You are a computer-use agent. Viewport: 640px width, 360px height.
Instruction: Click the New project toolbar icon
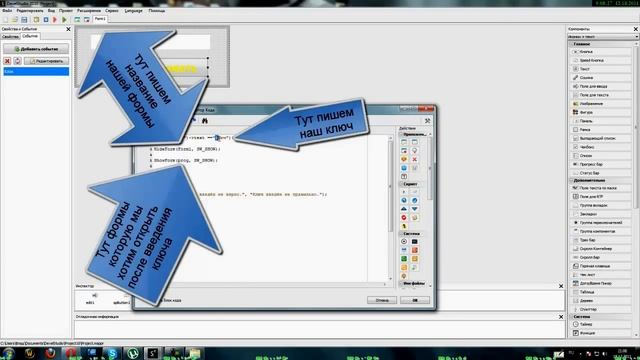coord(5,20)
